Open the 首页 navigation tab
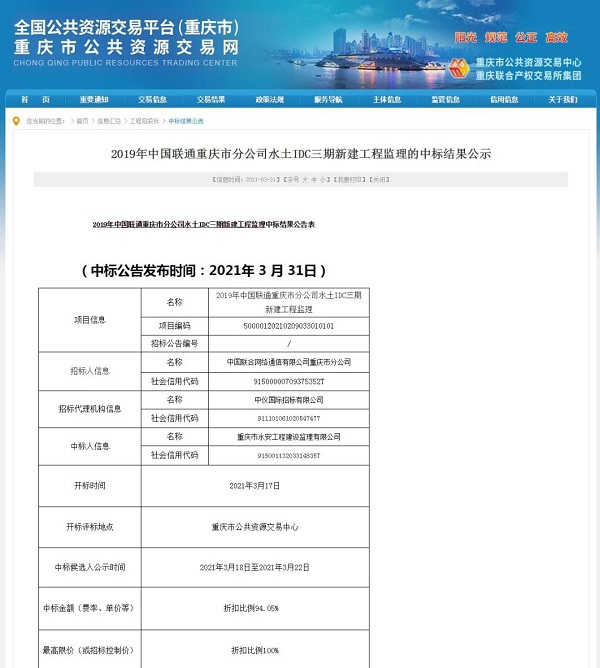Screen dimensions: 600x668 [35, 100]
